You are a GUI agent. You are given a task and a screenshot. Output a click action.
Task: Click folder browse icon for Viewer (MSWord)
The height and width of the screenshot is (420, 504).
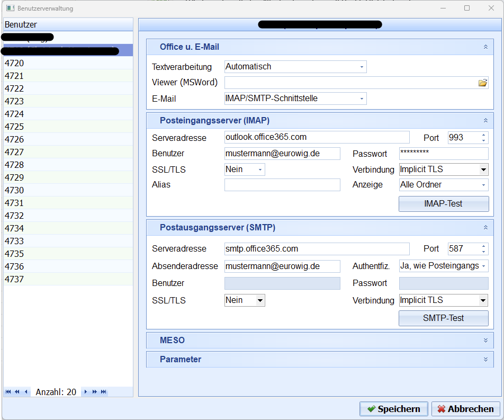[x=482, y=83]
